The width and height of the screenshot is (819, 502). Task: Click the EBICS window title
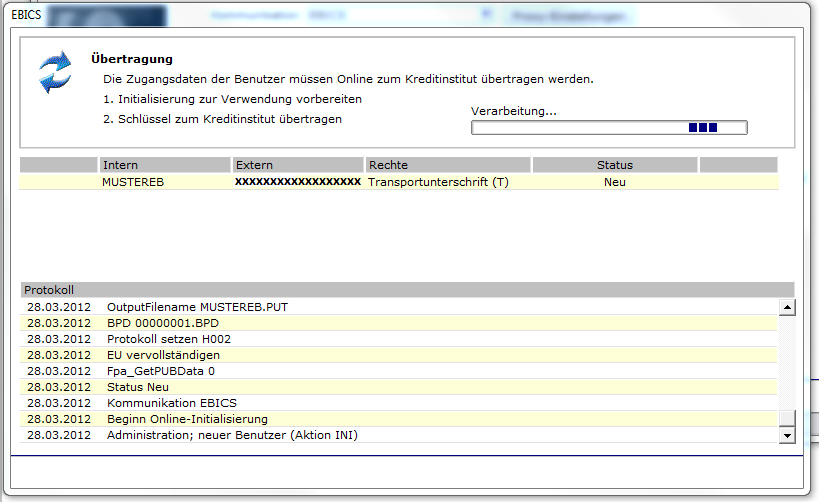[26, 15]
